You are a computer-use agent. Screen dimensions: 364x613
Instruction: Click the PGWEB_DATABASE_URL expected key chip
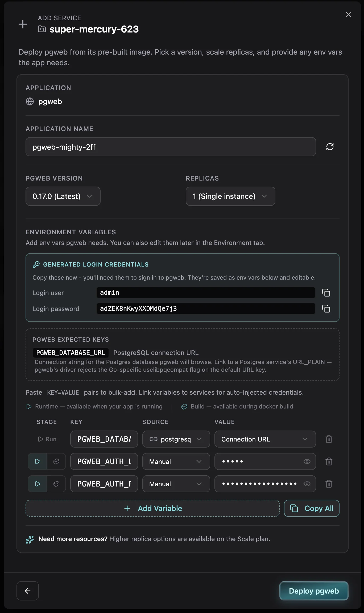(71, 353)
